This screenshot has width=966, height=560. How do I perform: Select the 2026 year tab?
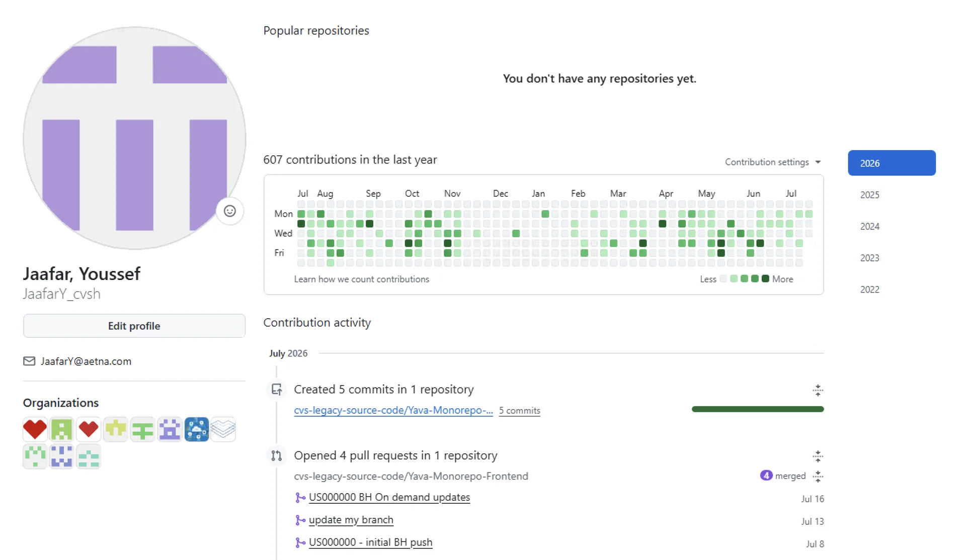(892, 163)
